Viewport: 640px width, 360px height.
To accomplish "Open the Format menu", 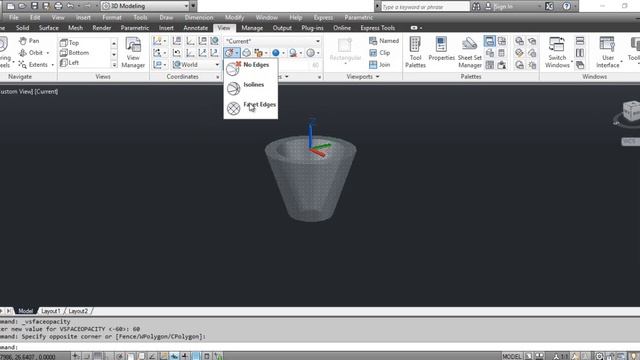I will [x=111, y=18].
